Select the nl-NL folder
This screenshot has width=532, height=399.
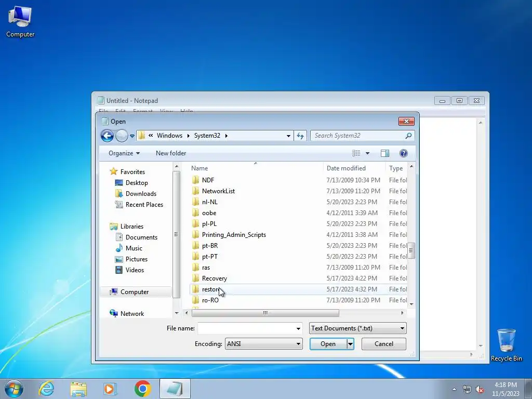point(210,202)
